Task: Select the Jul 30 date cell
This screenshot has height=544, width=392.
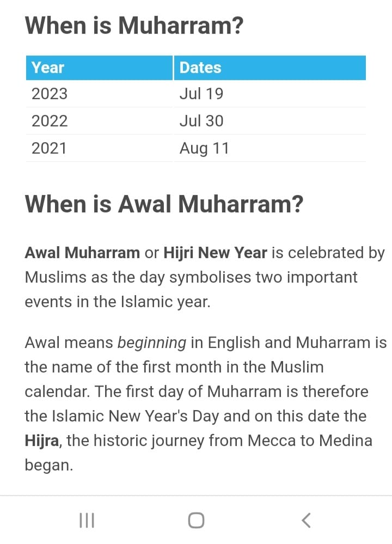Action: pyautogui.click(x=270, y=121)
